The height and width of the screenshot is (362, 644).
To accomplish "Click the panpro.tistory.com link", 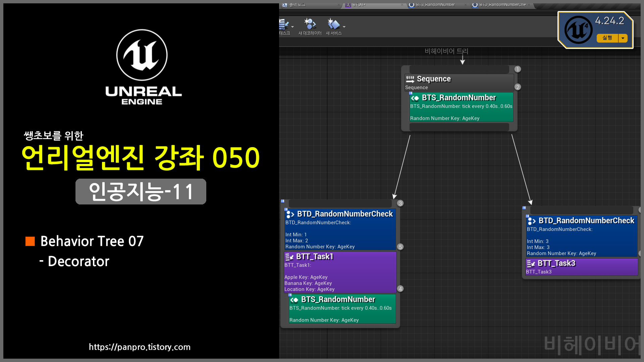I will point(140,347).
